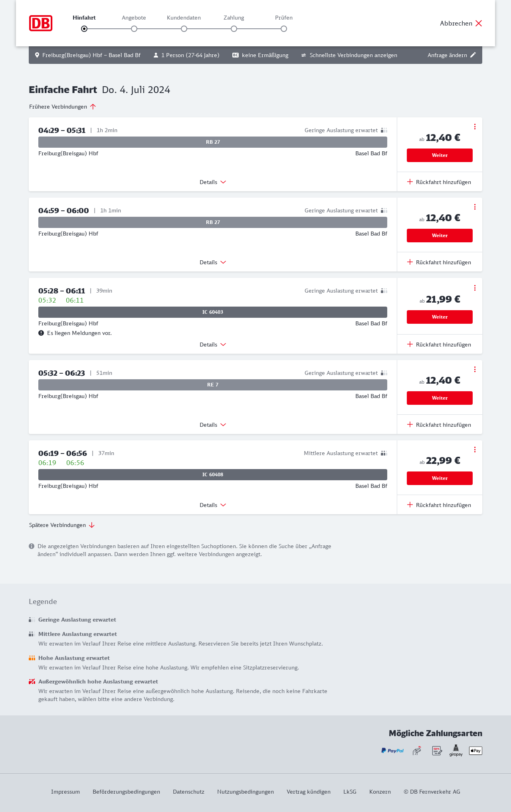Add Rückfahrt to the 04:59 connection

coord(439,262)
